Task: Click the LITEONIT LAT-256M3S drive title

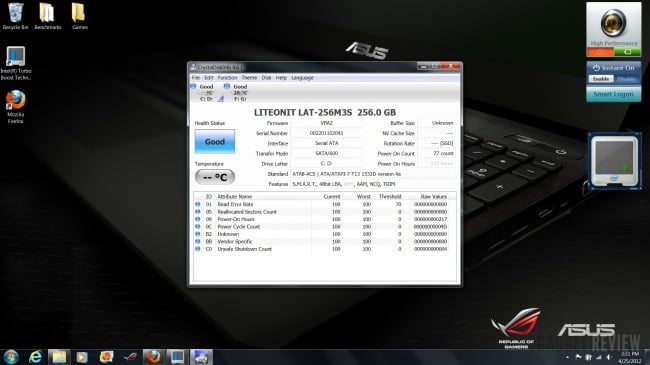Action: [x=325, y=112]
